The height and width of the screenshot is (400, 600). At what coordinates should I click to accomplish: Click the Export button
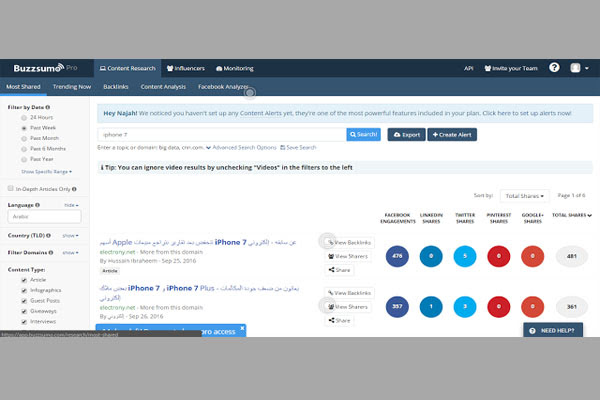pyautogui.click(x=406, y=134)
